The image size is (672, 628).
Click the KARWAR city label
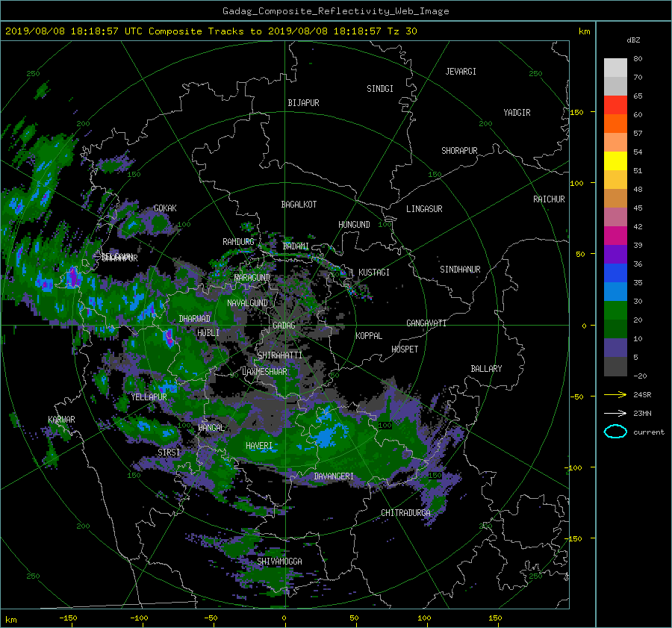click(x=61, y=419)
